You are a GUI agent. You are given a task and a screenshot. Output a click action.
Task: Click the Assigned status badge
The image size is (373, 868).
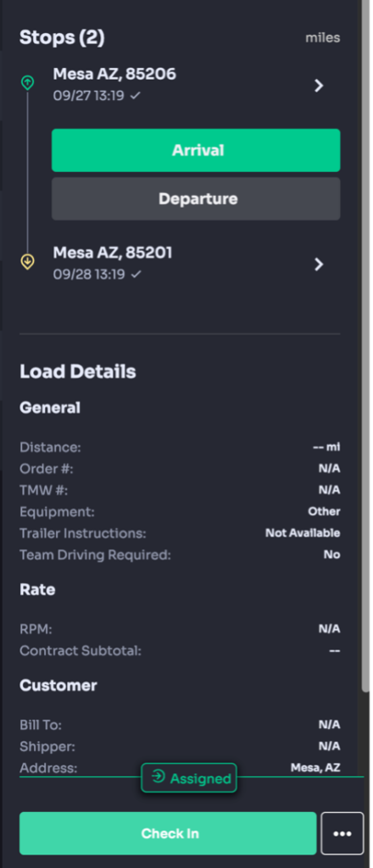click(x=189, y=778)
